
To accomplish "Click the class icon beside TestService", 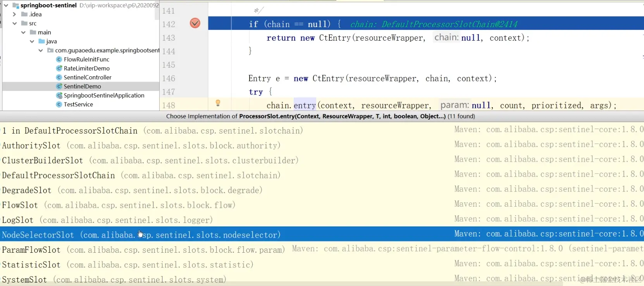I will pyautogui.click(x=59, y=104).
